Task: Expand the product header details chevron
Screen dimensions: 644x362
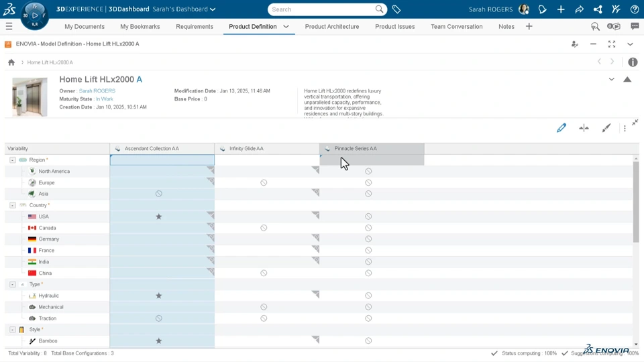Action: pyautogui.click(x=612, y=79)
